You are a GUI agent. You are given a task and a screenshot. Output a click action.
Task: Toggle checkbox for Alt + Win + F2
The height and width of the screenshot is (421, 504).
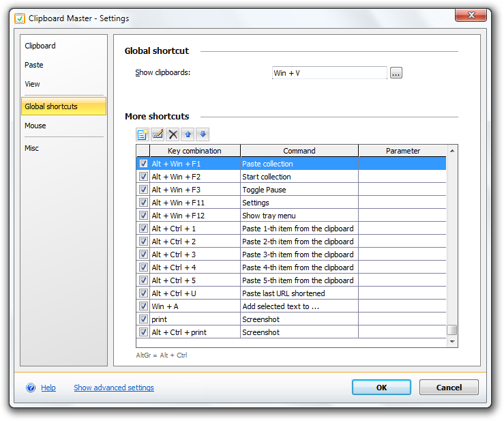pyautogui.click(x=143, y=177)
